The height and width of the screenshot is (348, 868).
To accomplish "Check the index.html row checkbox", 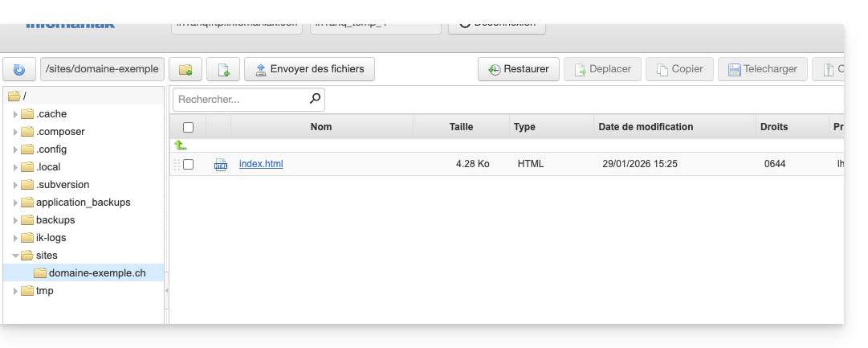I will pos(189,164).
